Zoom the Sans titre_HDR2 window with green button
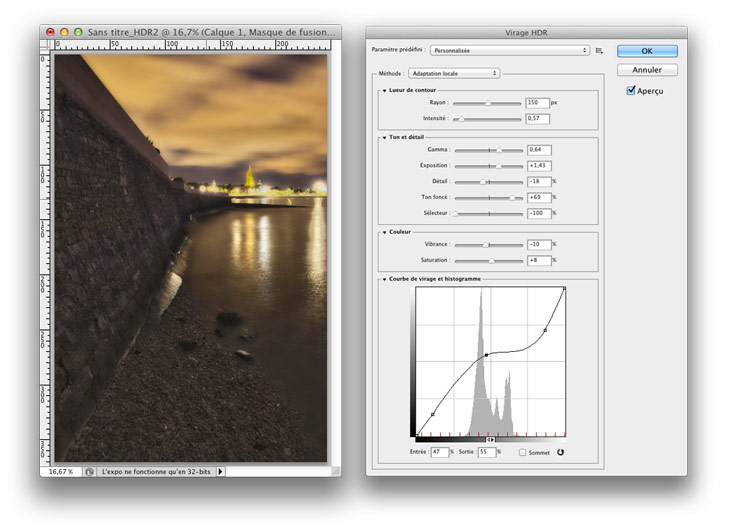This screenshot has width=740, height=532. (x=78, y=32)
